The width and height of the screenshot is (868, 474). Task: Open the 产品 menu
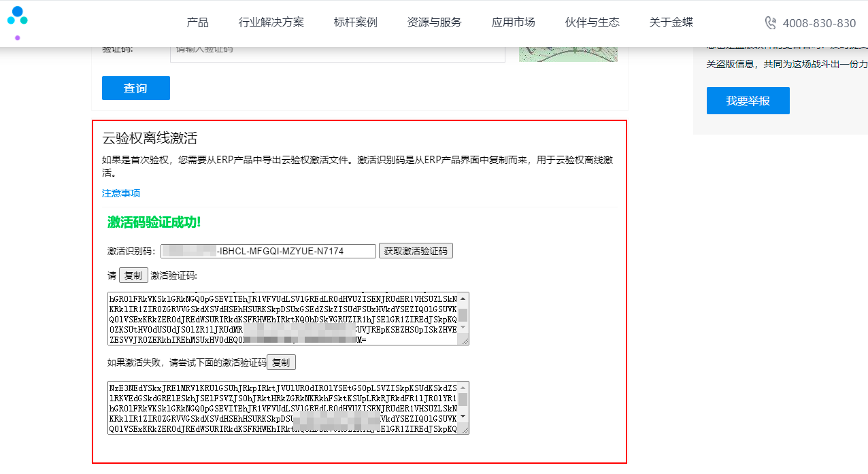pyautogui.click(x=197, y=22)
